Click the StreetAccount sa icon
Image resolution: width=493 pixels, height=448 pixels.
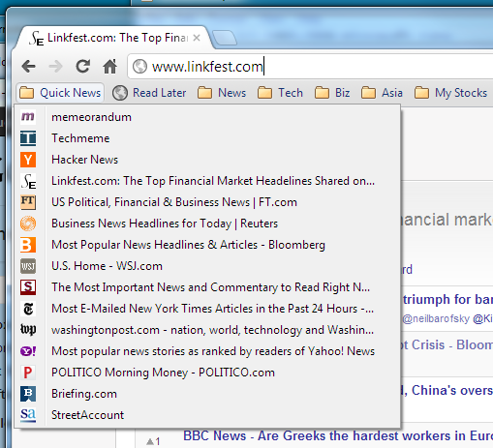pyautogui.click(x=28, y=415)
